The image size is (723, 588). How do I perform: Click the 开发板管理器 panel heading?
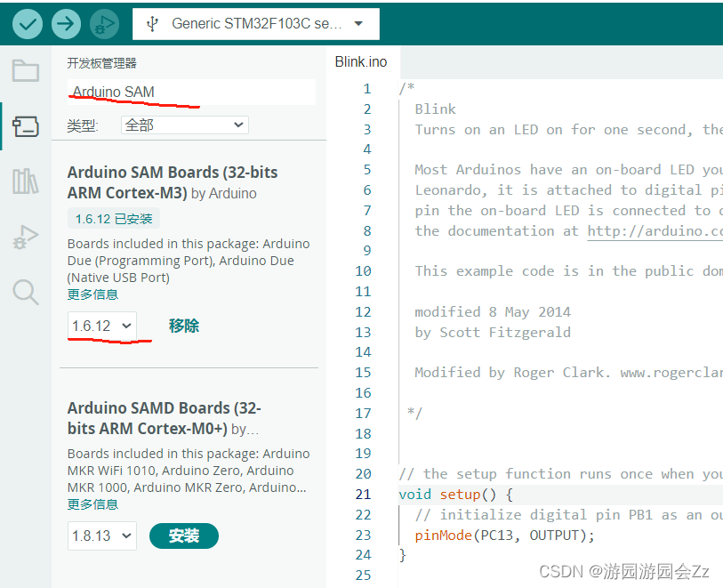tap(102, 63)
